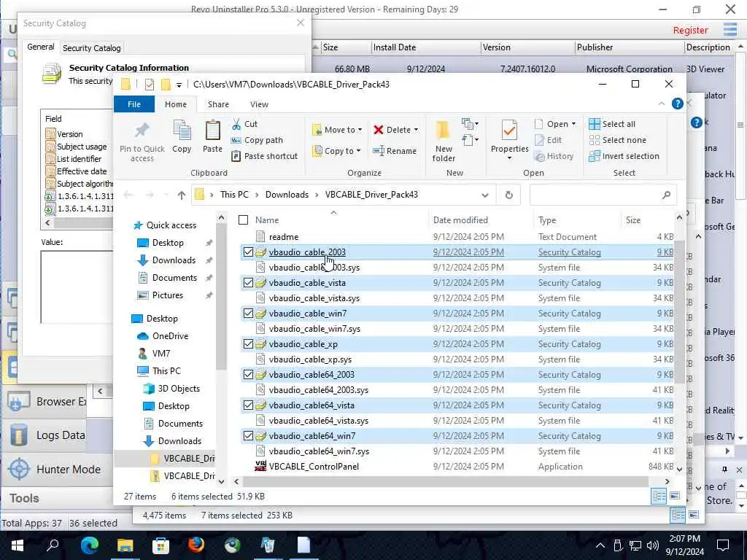Viewport: 747px width, 560px height.
Task: Click the Explorer search box
Action: 603,195
